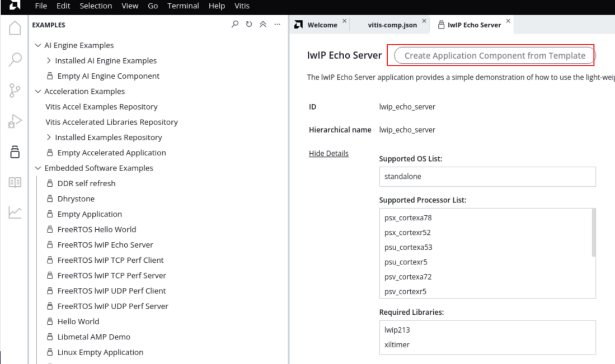The image size is (615, 364).
Task: Close the lwIP Echo Server tab
Action: 508,21
